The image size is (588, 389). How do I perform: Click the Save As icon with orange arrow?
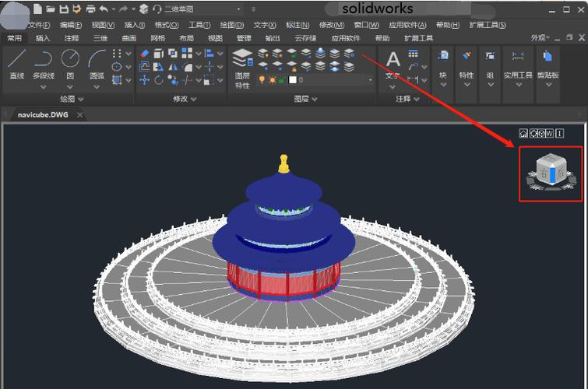click(77, 9)
